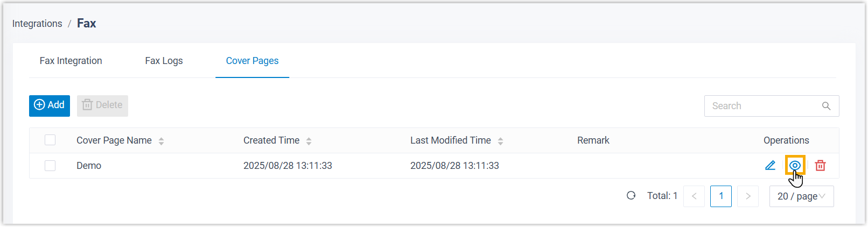Open the 20 / page dropdown
Viewport: 868px width, 227px height.
(x=801, y=196)
